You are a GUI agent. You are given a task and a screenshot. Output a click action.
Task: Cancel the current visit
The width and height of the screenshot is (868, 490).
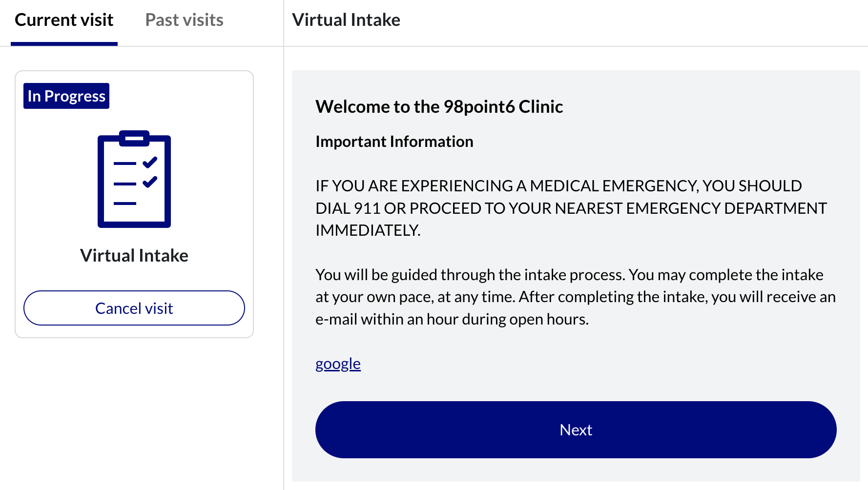pyautogui.click(x=134, y=308)
